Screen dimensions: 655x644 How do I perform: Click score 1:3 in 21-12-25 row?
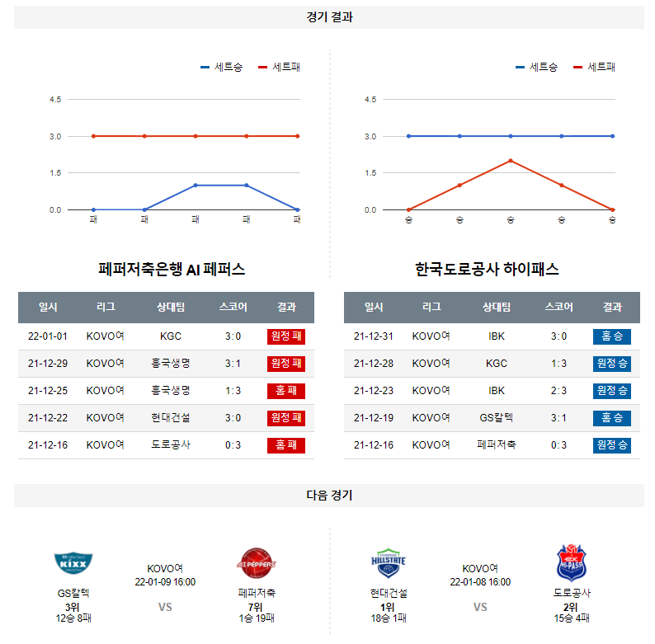[x=233, y=391]
